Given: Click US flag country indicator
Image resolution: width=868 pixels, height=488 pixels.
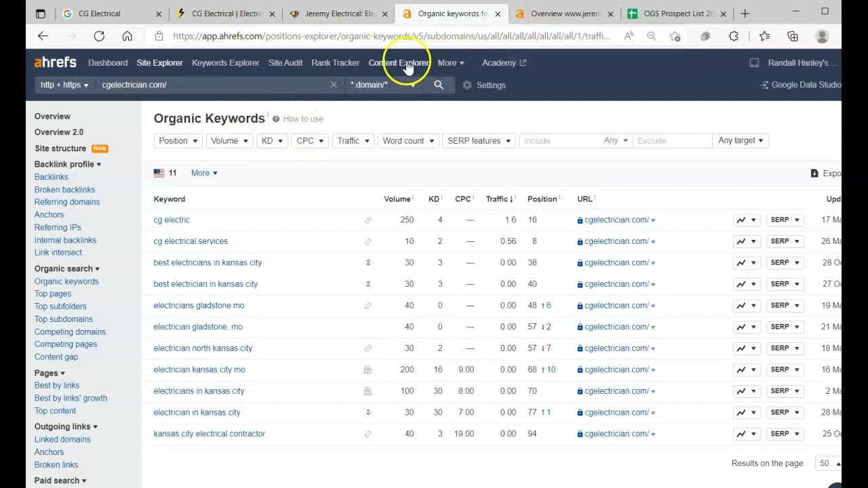Looking at the screenshot, I should [x=159, y=173].
